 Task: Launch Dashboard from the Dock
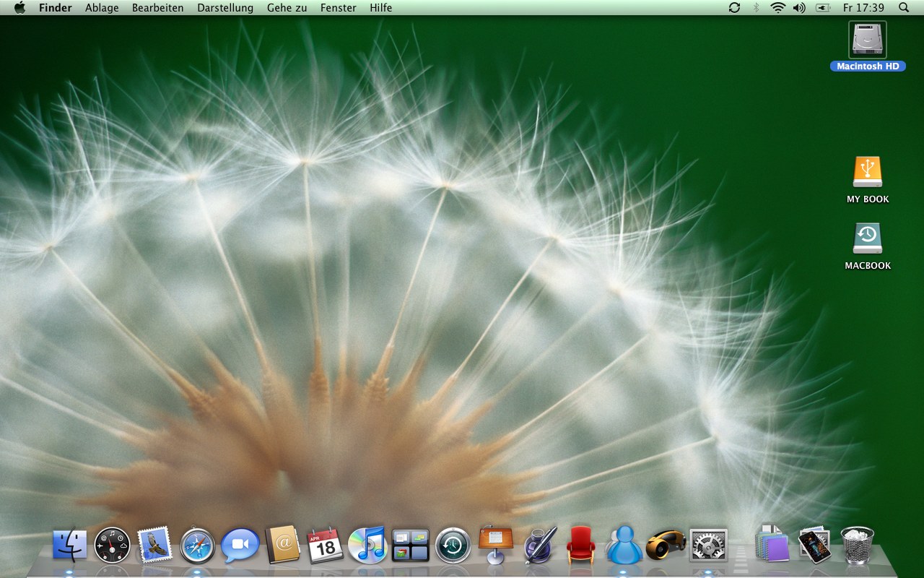(113, 545)
